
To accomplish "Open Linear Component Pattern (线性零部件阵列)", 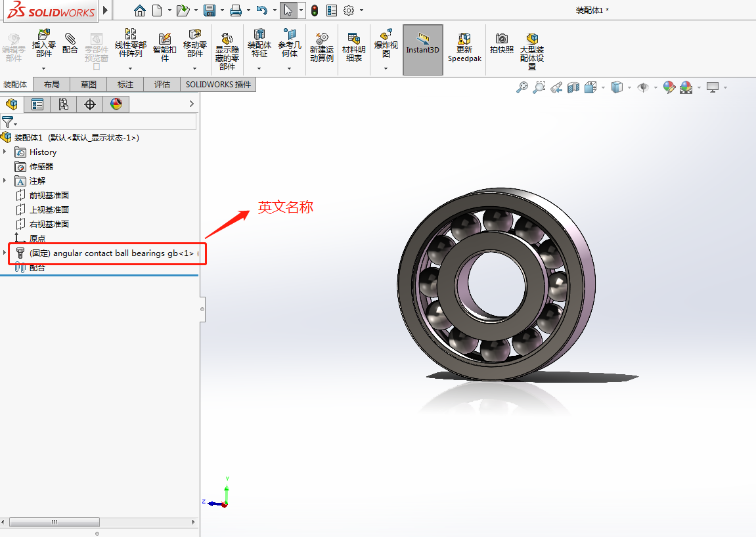I will [130, 43].
